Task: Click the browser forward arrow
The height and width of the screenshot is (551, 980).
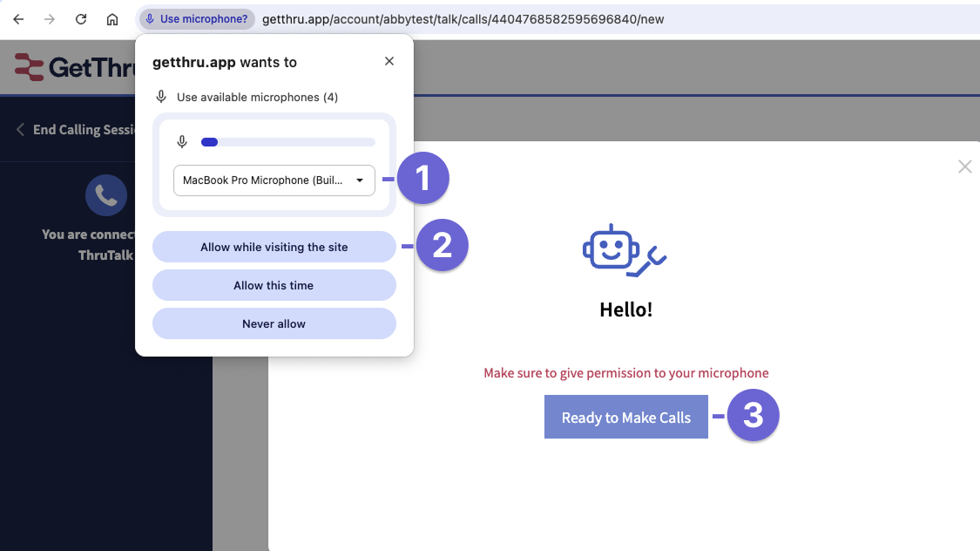Action: point(50,18)
